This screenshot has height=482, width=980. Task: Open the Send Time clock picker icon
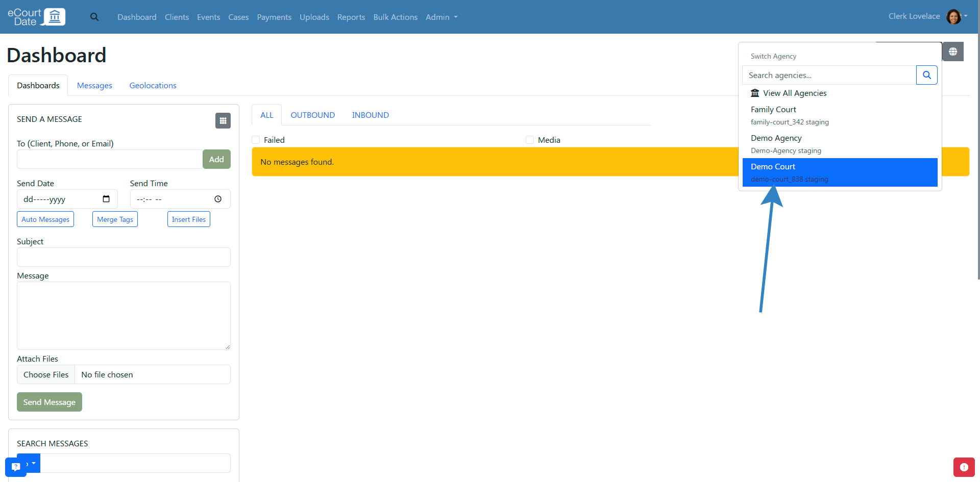pyautogui.click(x=218, y=199)
